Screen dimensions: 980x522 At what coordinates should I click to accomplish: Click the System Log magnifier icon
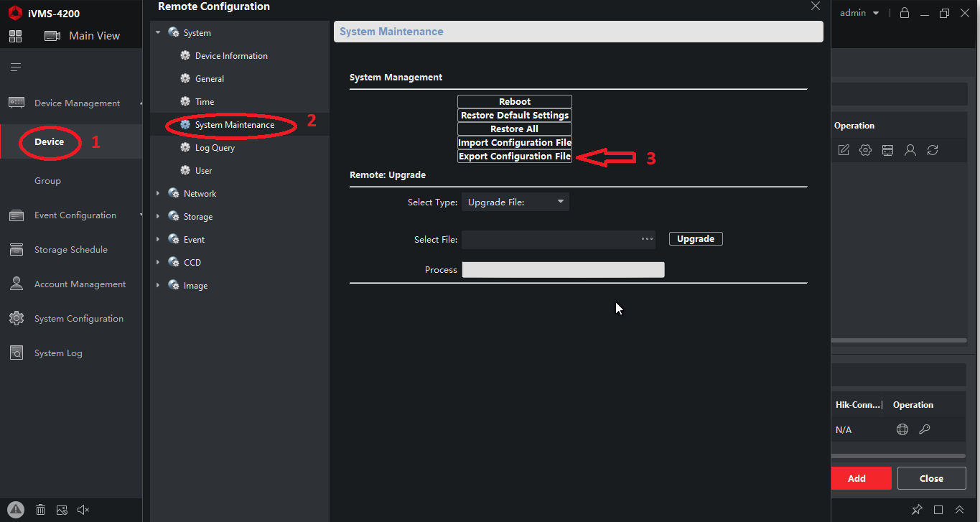[17, 353]
